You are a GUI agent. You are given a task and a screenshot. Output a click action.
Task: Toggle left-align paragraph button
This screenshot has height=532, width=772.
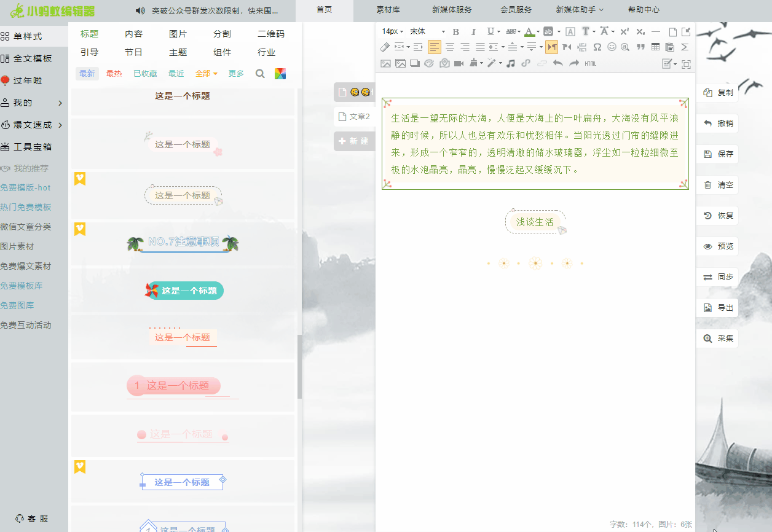435,47
